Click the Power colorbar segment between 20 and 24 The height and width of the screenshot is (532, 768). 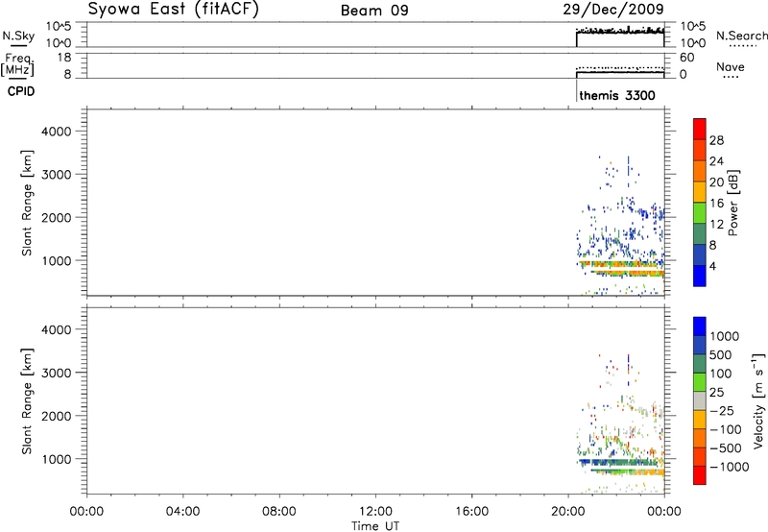700,171
